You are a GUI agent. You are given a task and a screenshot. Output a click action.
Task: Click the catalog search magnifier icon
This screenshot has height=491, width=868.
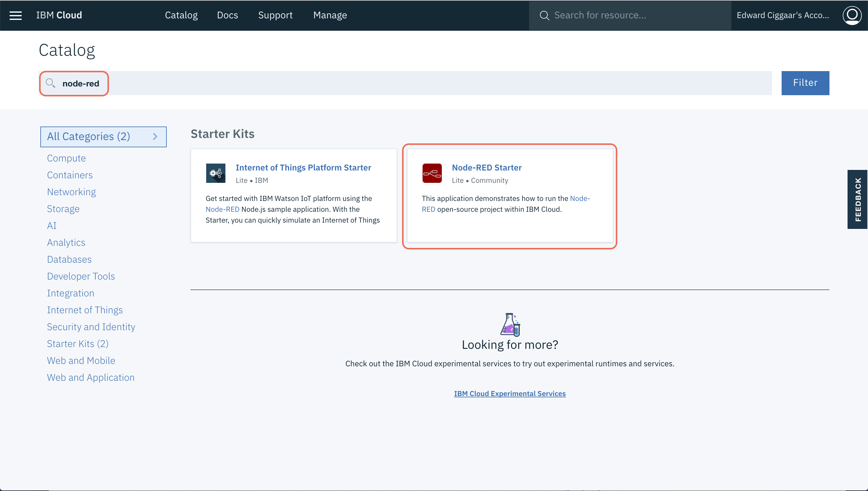pos(51,83)
